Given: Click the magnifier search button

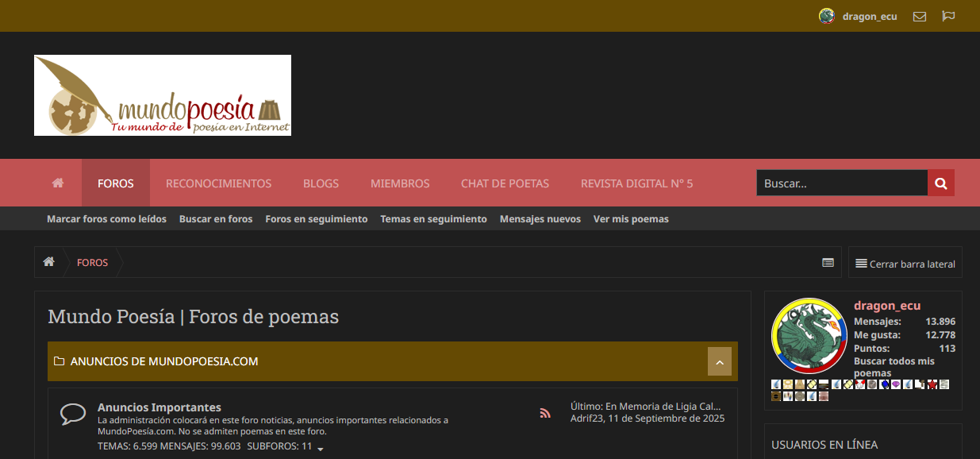Looking at the screenshot, I should (941, 183).
